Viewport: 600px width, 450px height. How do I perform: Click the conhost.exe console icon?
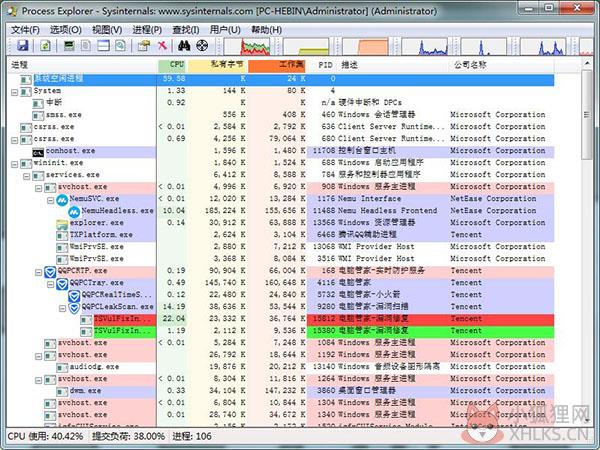tap(38, 152)
